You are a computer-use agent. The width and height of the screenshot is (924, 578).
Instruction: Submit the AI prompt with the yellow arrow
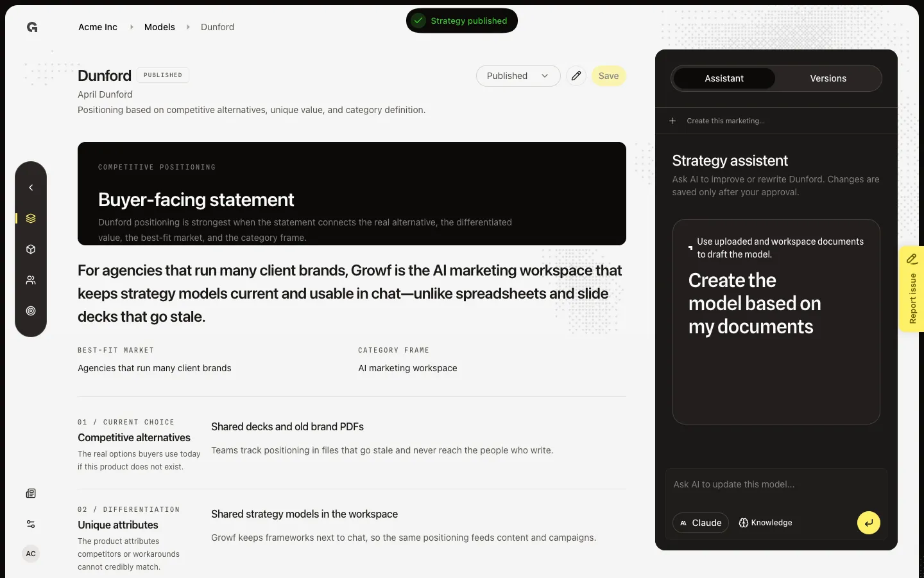868,523
